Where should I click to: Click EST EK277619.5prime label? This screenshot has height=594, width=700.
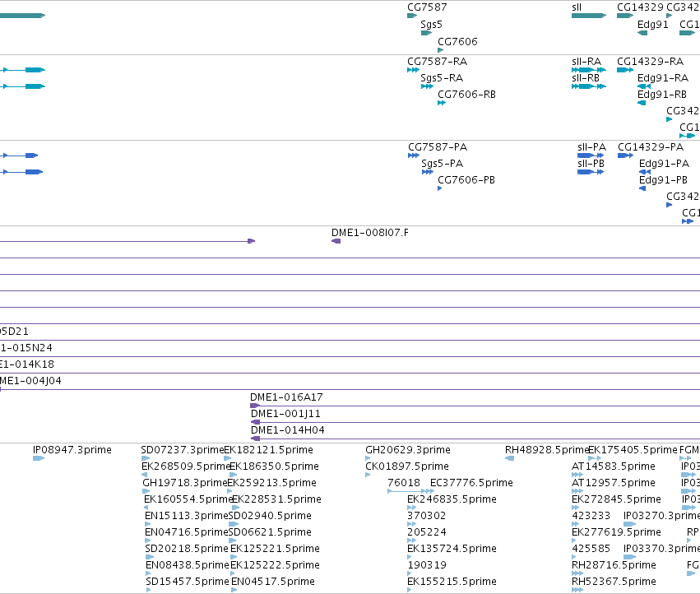(x=616, y=533)
